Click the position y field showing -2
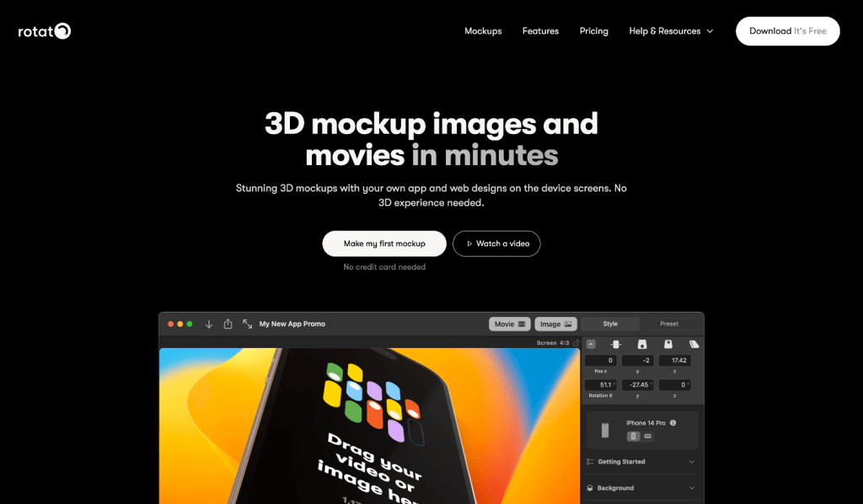The image size is (863, 504). [637, 361]
